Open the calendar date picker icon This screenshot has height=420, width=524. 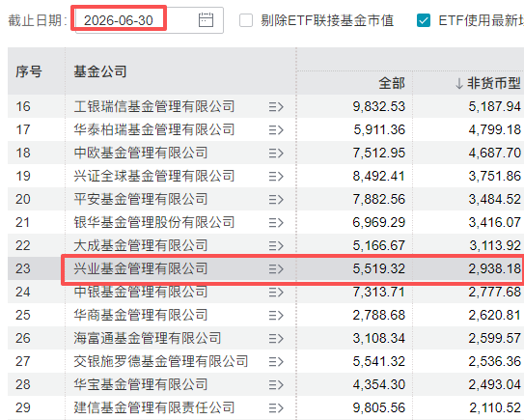pyautogui.click(x=206, y=20)
